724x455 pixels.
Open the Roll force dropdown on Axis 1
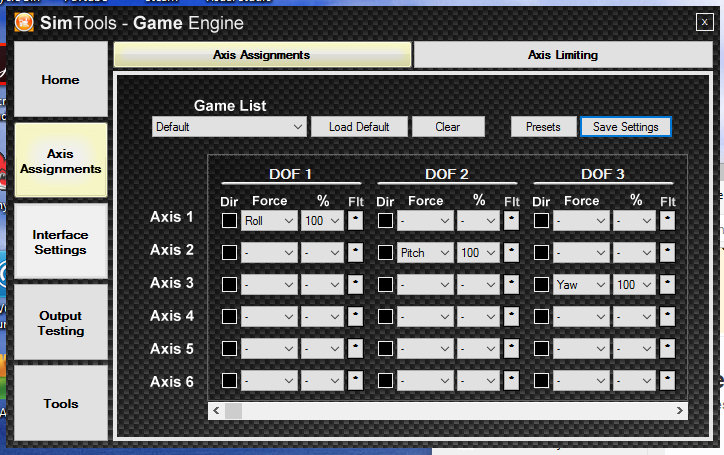click(269, 221)
